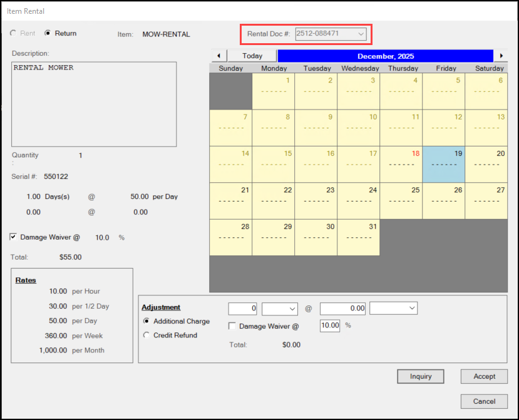Expand the adjustment quantity unit dropdown
Screen dimensions: 519x420
click(279, 309)
